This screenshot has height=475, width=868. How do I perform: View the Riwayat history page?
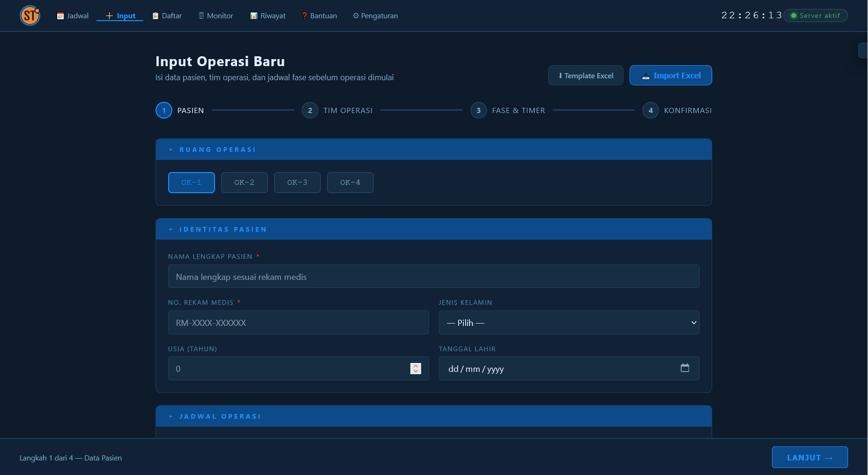click(x=267, y=15)
